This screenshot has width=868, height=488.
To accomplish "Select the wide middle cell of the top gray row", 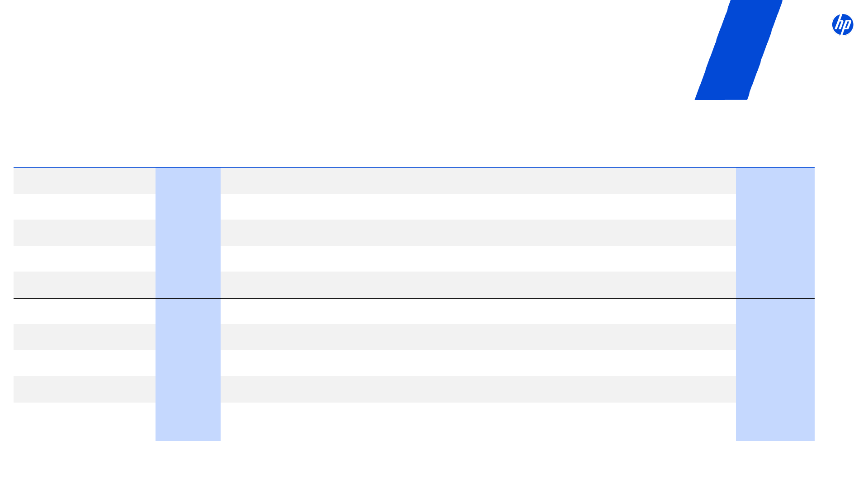I will [x=478, y=181].
